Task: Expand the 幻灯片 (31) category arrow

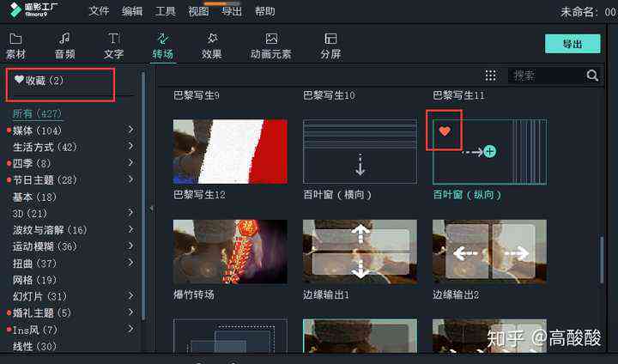Action: [130, 295]
